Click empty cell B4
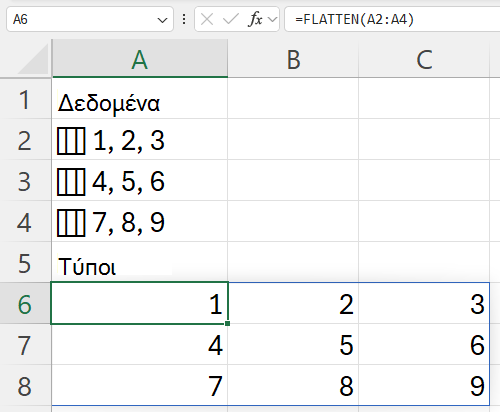 click(x=293, y=222)
